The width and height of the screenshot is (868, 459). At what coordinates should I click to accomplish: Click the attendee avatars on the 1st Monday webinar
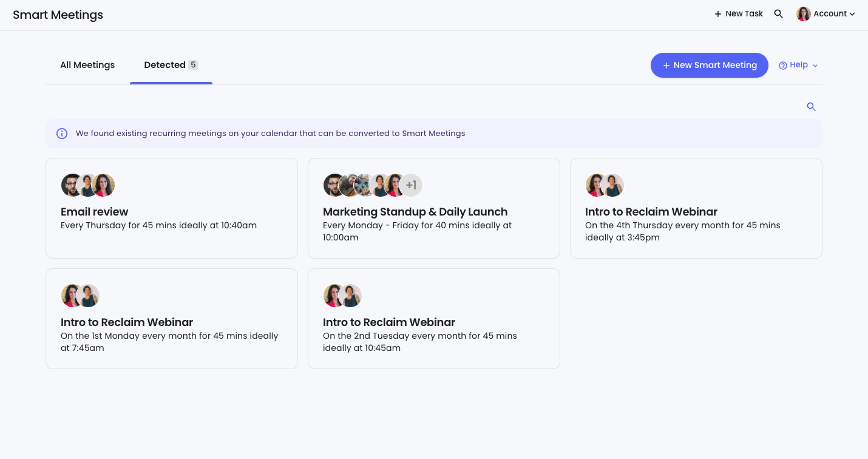click(x=80, y=296)
